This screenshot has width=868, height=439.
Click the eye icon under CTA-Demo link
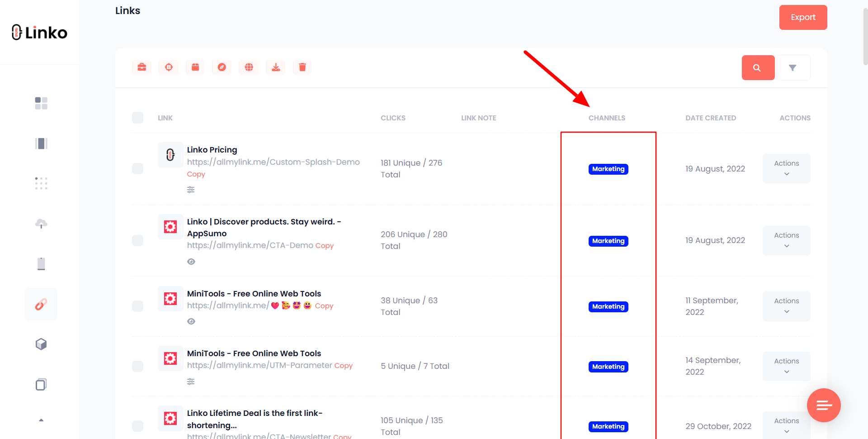[x=191, y=262]
